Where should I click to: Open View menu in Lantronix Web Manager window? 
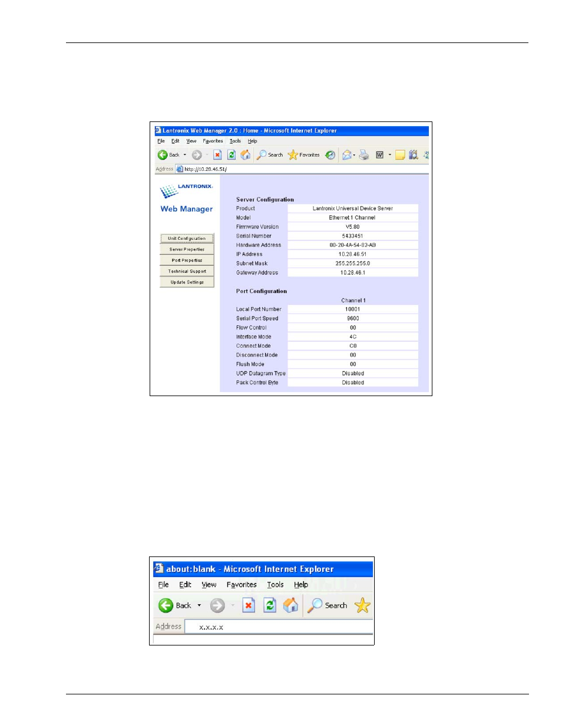191,141
